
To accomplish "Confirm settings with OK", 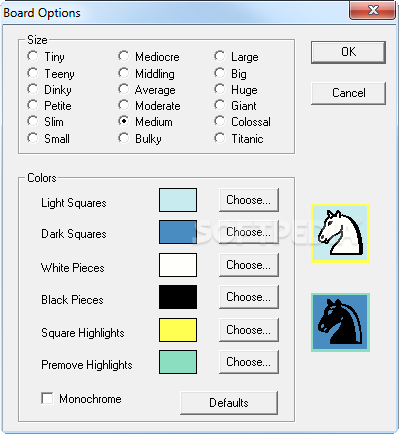I will point(348,52).
